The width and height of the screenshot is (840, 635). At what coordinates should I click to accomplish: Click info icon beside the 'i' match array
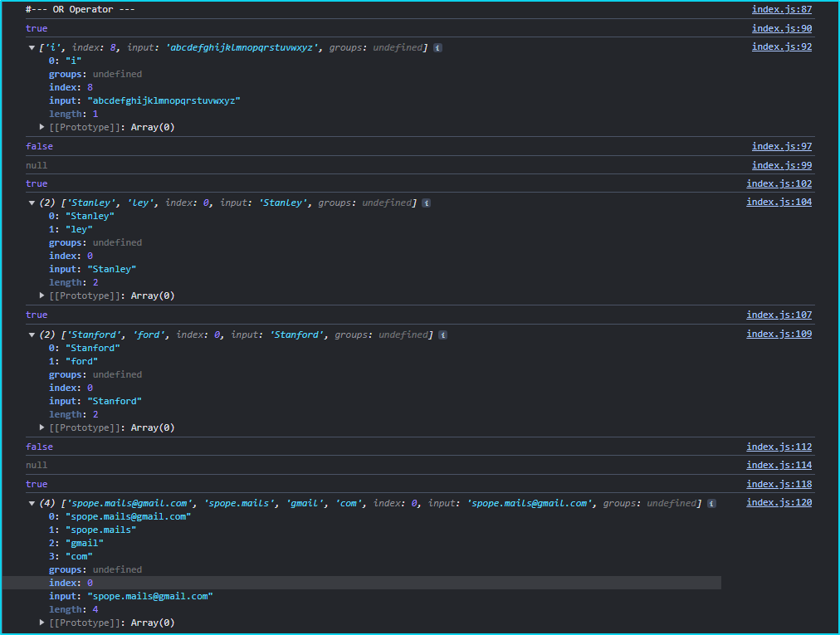point(438,47)
